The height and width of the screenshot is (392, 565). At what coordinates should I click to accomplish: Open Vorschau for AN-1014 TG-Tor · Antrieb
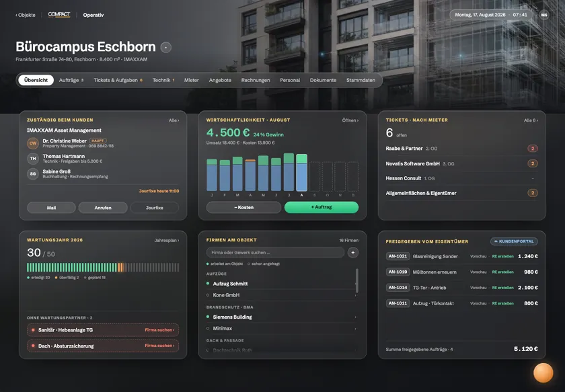point(478,288)
